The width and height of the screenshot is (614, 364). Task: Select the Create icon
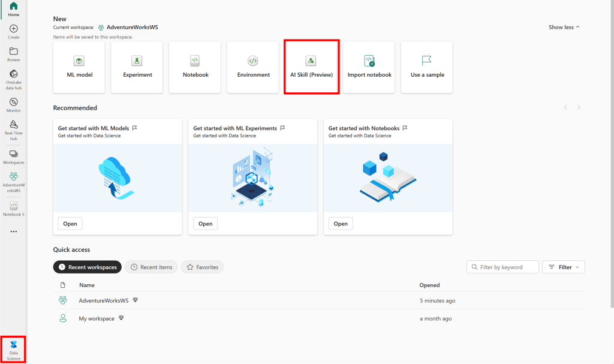tap(13, 30)
